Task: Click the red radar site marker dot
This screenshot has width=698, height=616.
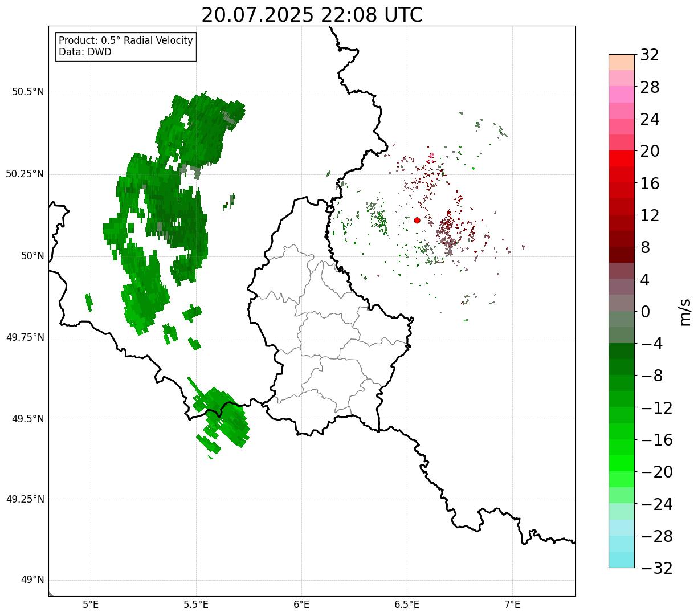Action: [417, 220]
